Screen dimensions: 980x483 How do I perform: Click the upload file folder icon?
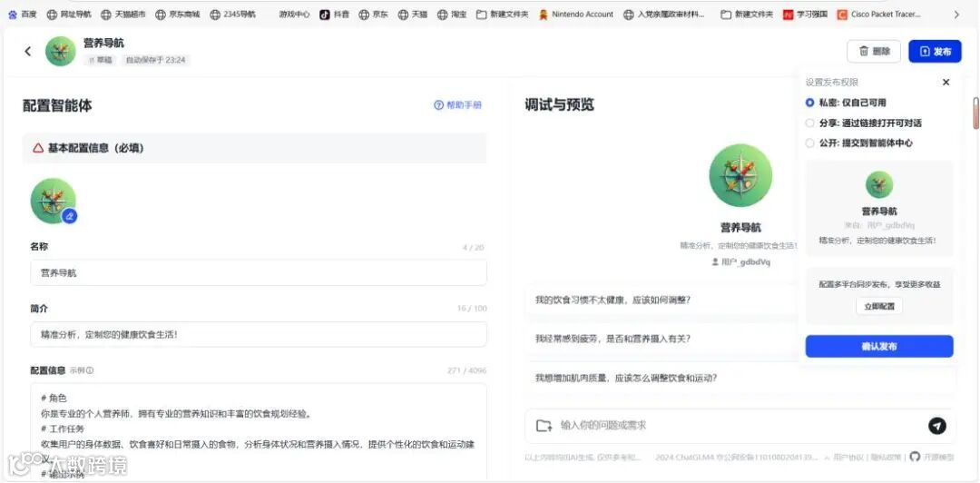544,426
